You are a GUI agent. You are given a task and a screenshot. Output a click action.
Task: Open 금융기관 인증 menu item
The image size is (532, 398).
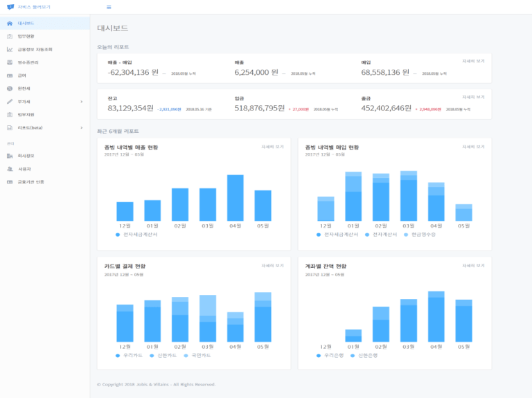30,182
